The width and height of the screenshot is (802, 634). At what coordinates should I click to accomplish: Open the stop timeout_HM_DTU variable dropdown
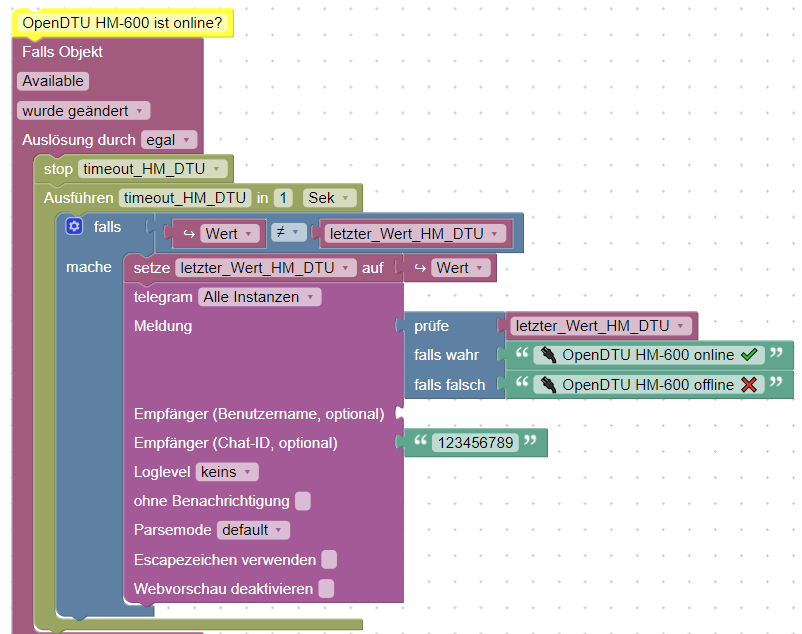[152, 169]
